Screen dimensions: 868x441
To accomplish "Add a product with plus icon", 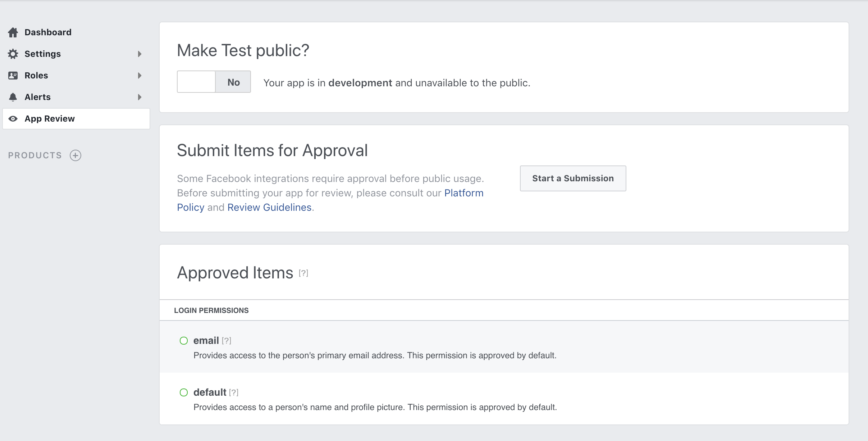I will pyautogui.click(x=76, y=155).
